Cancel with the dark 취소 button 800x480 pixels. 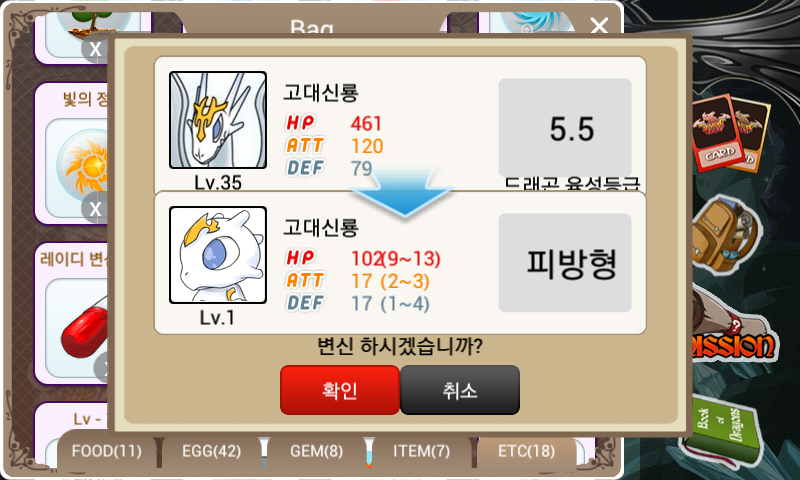[x=460, y=390]
